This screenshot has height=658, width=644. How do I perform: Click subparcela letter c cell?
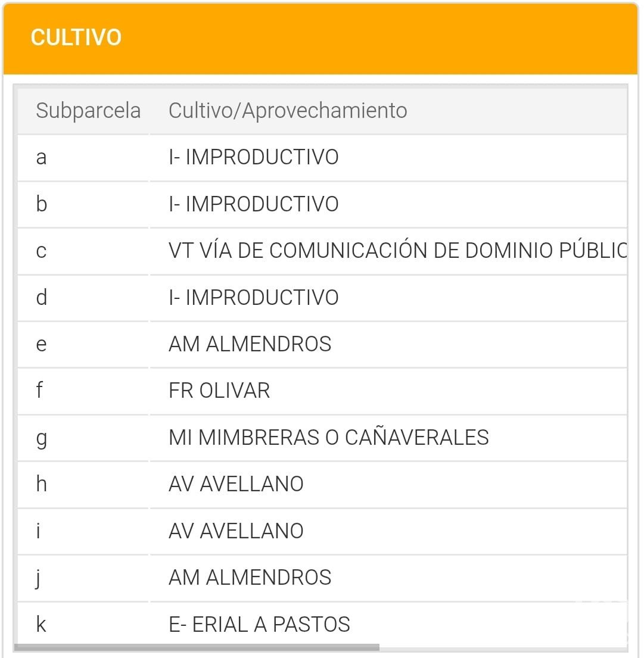click(x=41, y=251)
